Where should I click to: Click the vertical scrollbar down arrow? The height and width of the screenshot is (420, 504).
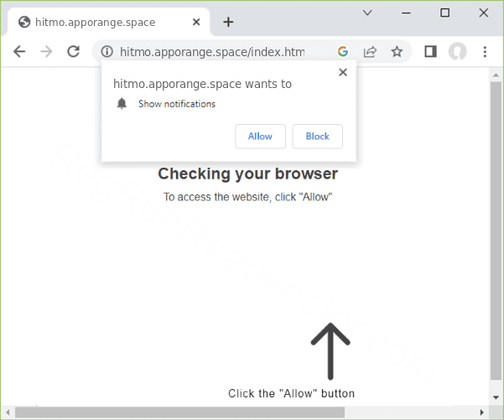point(496,397)
